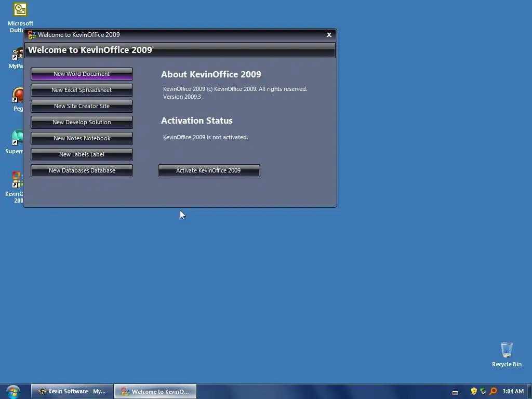Click Activate KevinOffice 2009 button
This screenshot has height=399, width=532.
coord(209,170)
